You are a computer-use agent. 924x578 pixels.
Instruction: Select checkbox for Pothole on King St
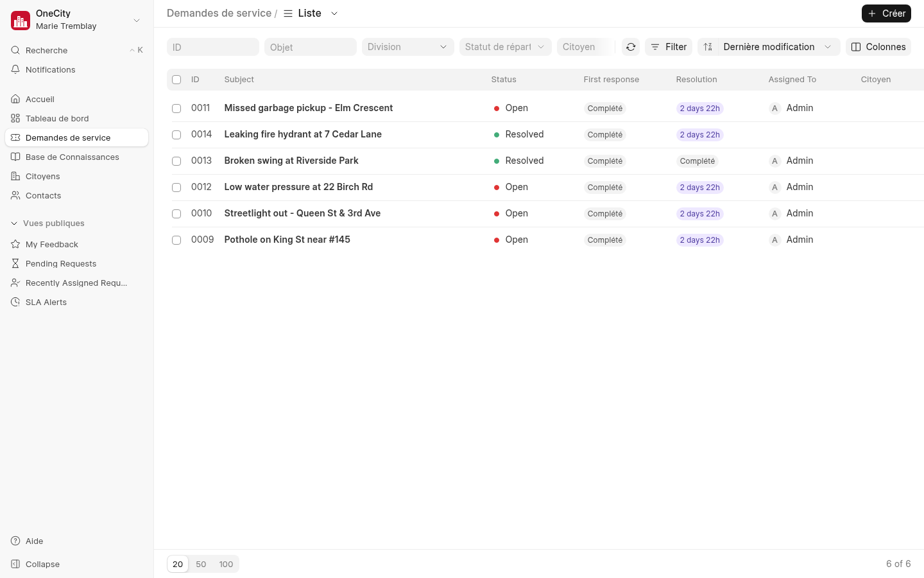[176, 240]
